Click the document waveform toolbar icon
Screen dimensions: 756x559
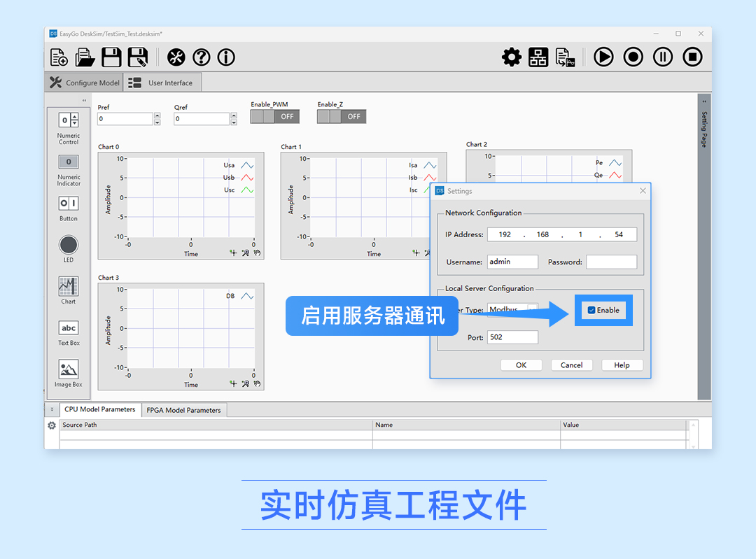pyautogui.click(x=565, y=57)
